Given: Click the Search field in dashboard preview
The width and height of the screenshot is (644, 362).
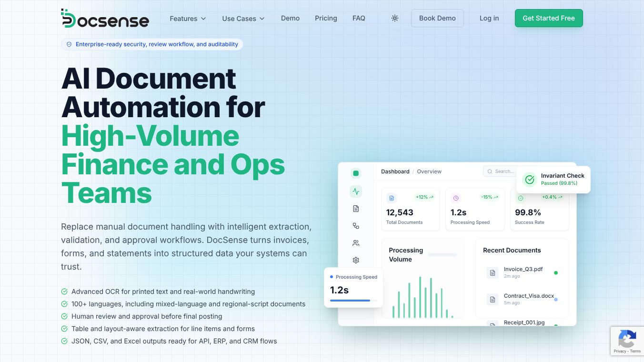Looking at the screenshot, I should point(503,171).
